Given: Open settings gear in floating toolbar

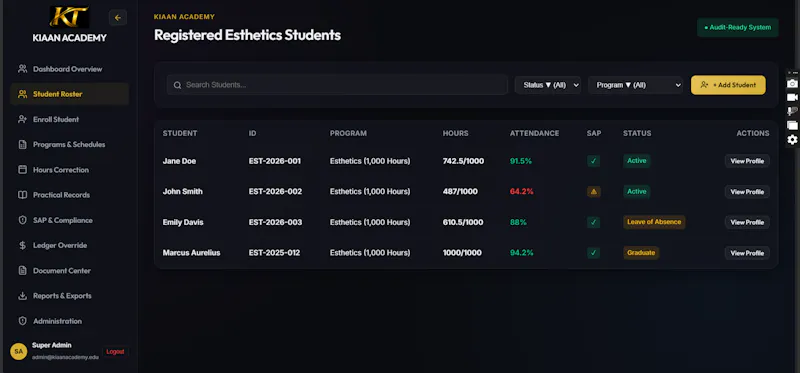Looking at the screenshot, I should pos(792,139).
